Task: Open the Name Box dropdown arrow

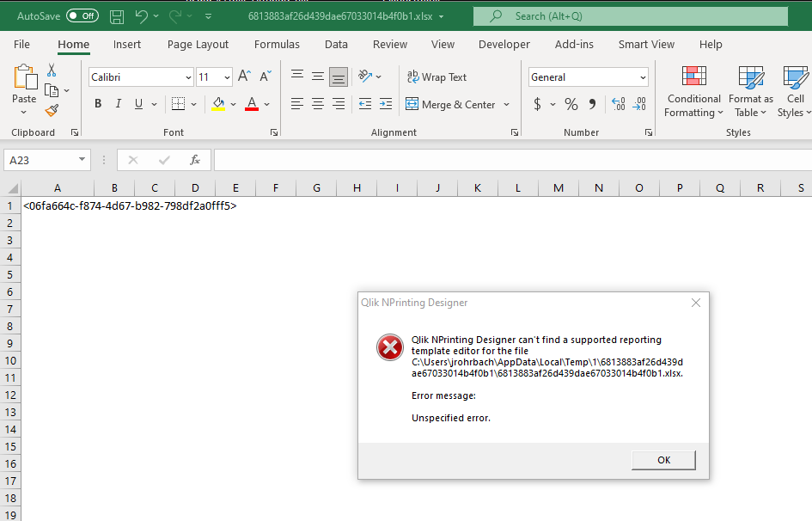Action: (x=82, y=160)
